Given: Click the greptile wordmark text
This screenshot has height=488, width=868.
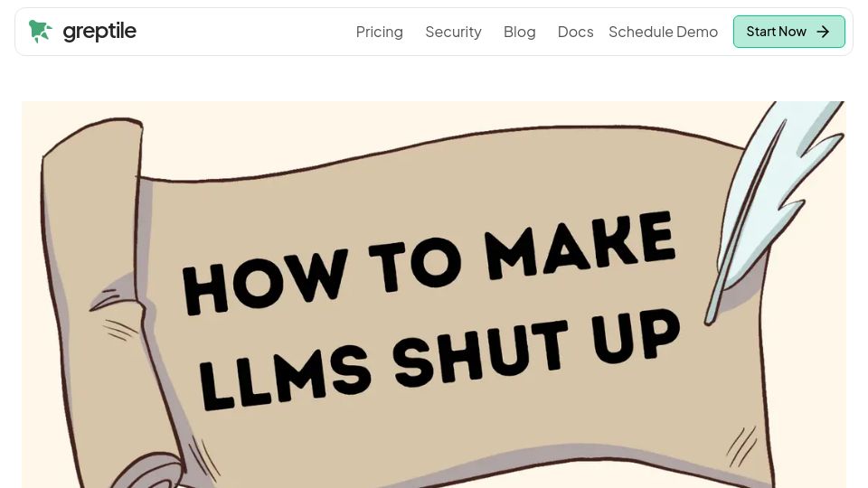Looking at the screenshot, I should click(x=99, y=32).
